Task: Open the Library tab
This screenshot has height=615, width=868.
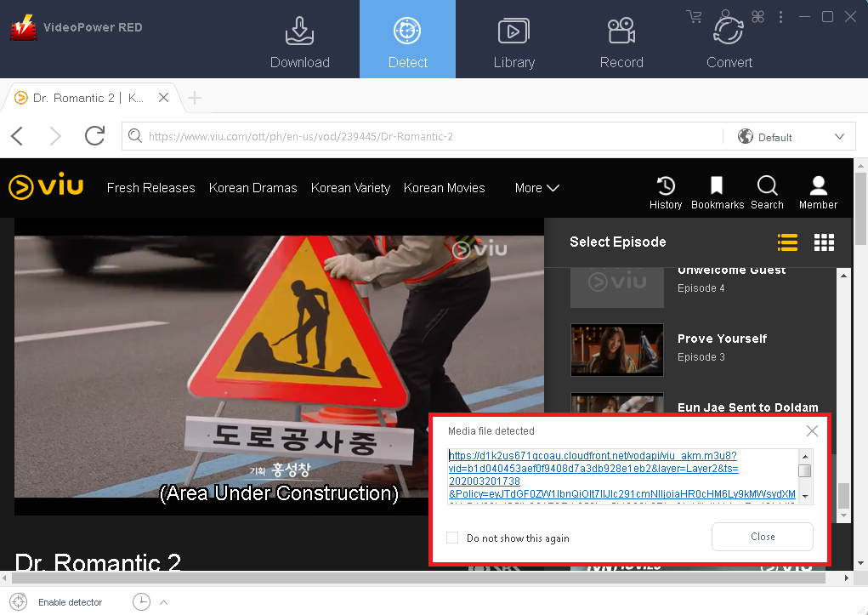Action: [x=513, y=43]
